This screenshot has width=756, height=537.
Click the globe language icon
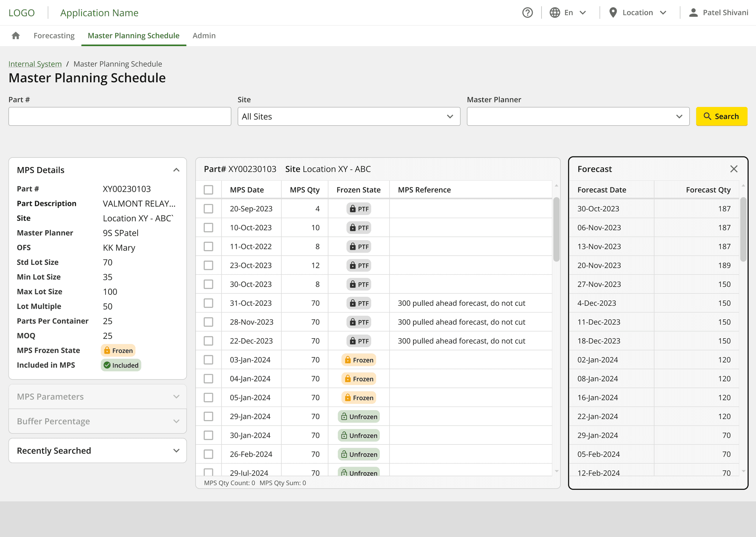coord(554,13)
